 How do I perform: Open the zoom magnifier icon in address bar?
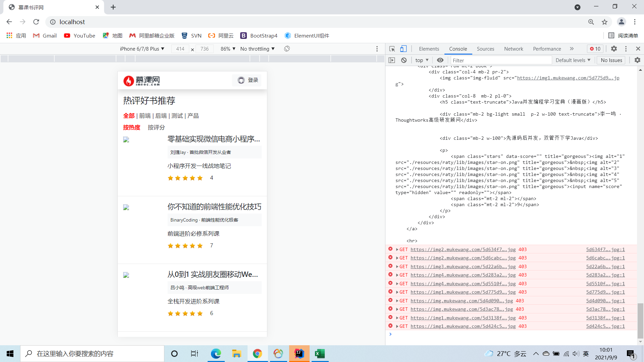coord(591,22)
